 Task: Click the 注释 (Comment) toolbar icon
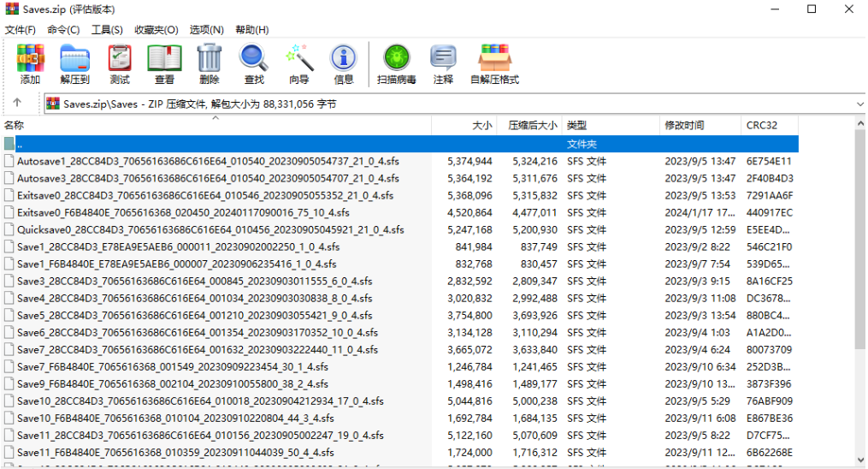(x=443, y=63)
